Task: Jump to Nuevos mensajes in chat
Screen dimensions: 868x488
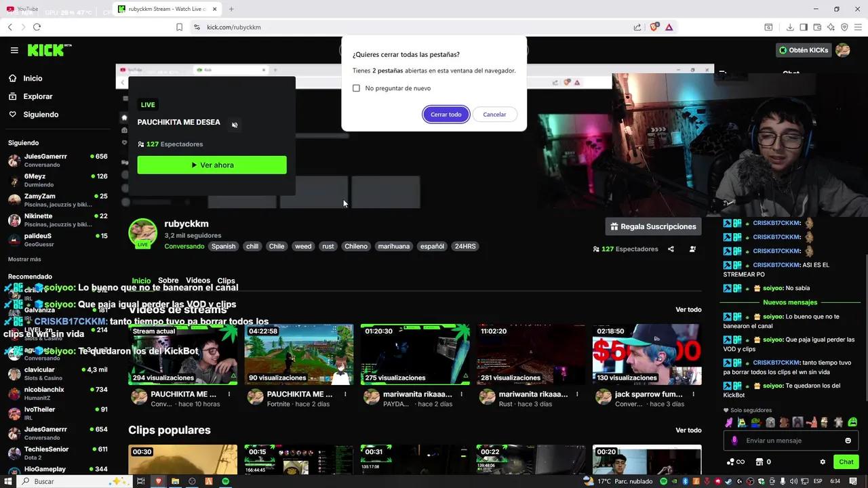Action: point(790,302)
